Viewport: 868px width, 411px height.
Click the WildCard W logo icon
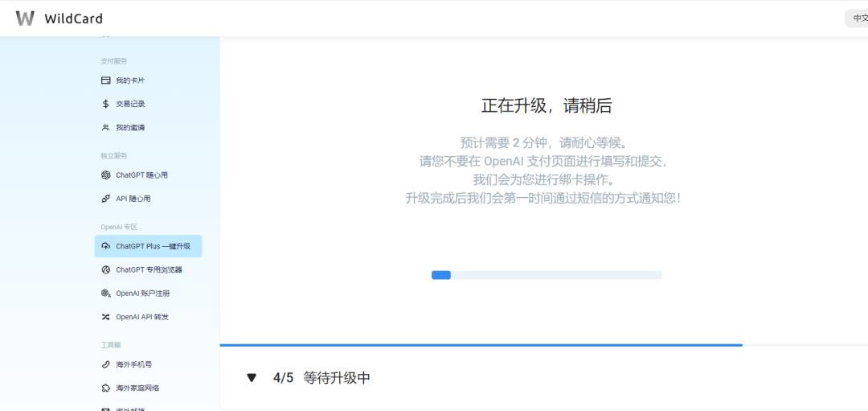click(25, 18)
